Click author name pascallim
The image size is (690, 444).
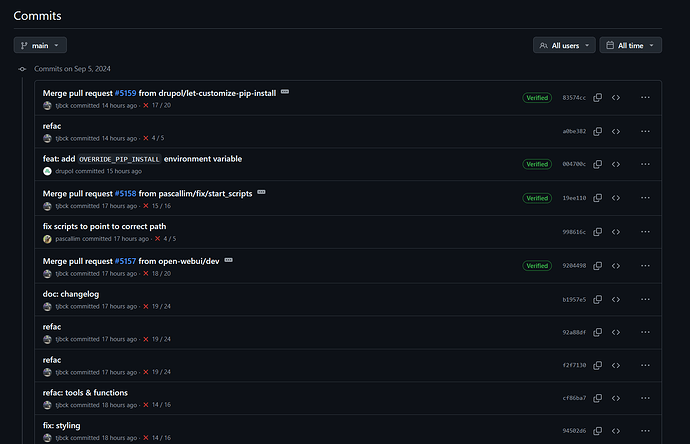coord(68,239)
